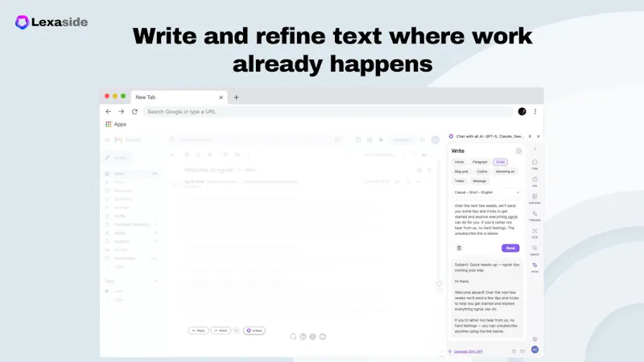Open the Ask tool icon
Image resolution: width=644 pixels, height=362 pixels.
[x=535, y=182]
